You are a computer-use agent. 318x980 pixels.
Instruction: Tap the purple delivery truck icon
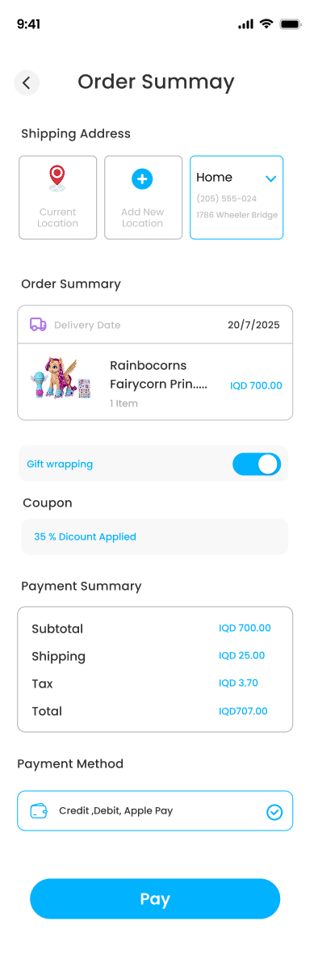coord(38,324)
